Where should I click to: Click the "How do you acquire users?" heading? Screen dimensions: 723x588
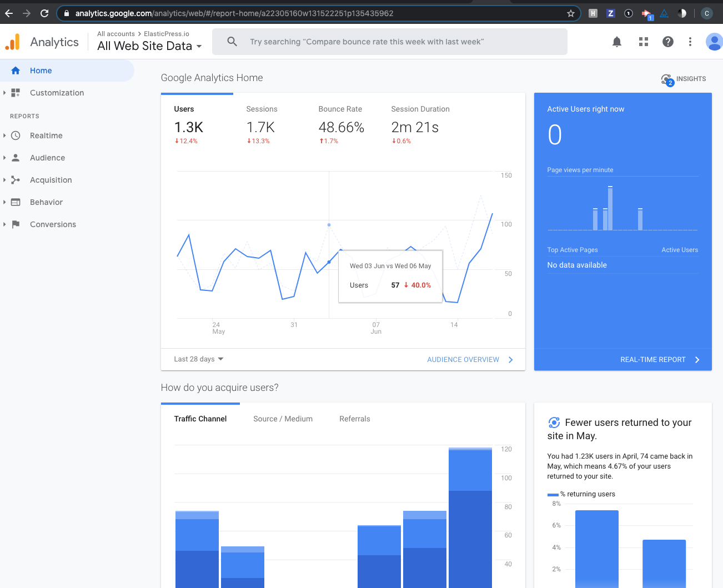click(220, 388)
